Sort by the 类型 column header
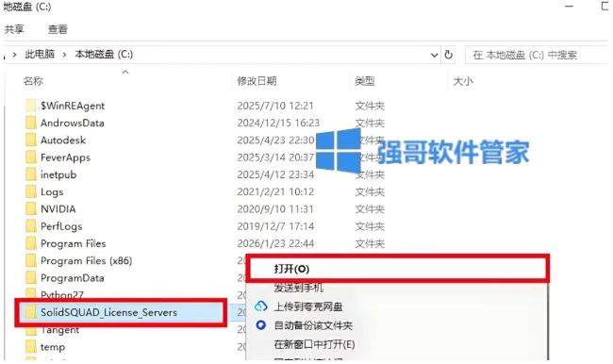Screen dimensions: 613x364 coord(365,81)
